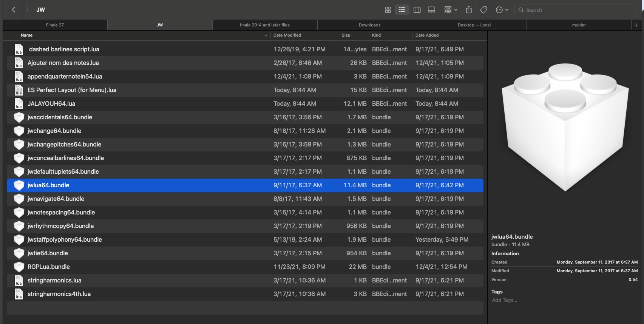Click Add Tags field in preview pane
This screenshot has width=644, height=324.
504,300
